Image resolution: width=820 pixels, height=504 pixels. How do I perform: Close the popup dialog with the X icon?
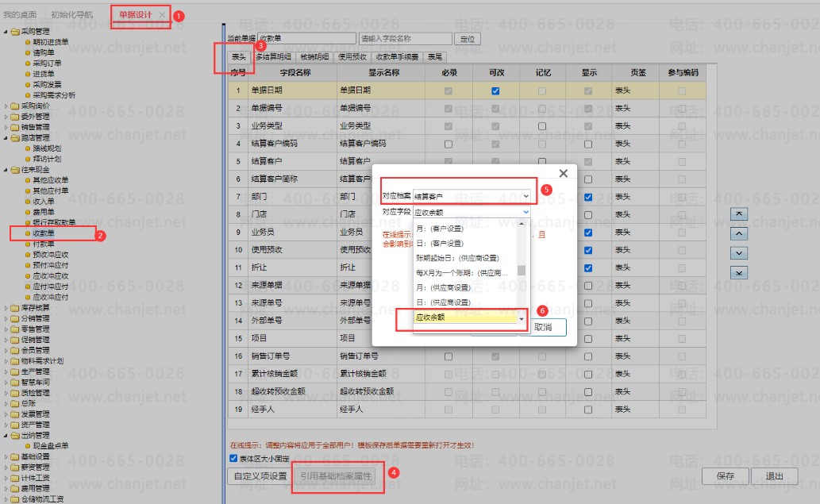564,173
